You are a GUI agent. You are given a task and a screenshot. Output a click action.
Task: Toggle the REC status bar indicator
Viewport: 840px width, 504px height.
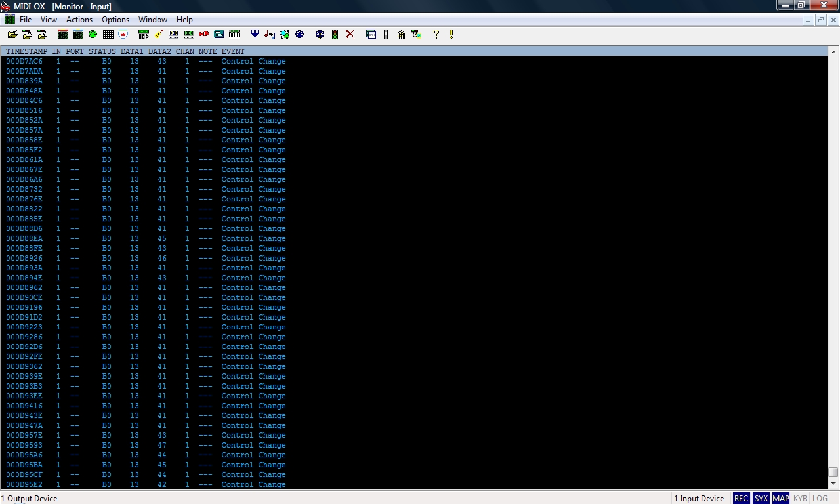click(741, 499)
